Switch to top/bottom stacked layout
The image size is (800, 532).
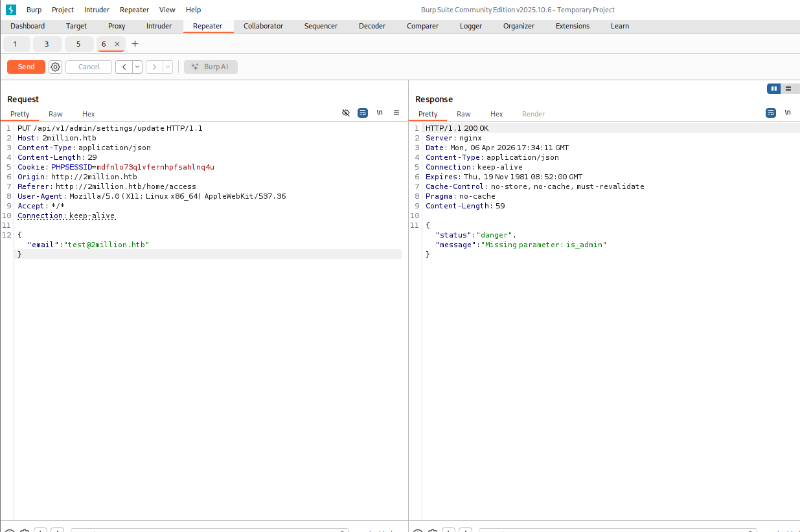788,89
